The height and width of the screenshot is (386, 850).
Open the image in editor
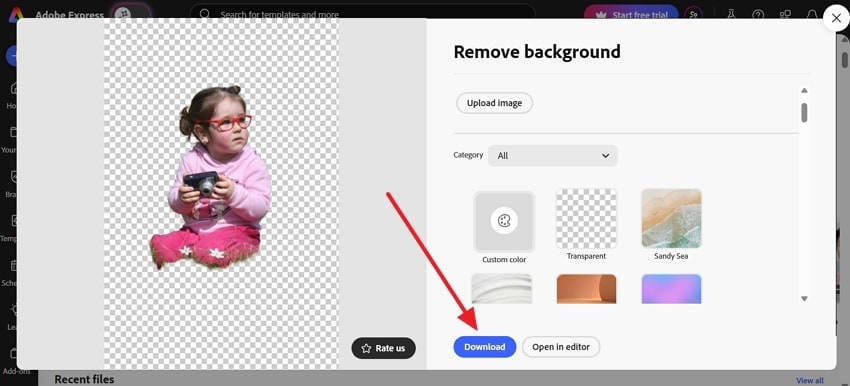point(561,347)
